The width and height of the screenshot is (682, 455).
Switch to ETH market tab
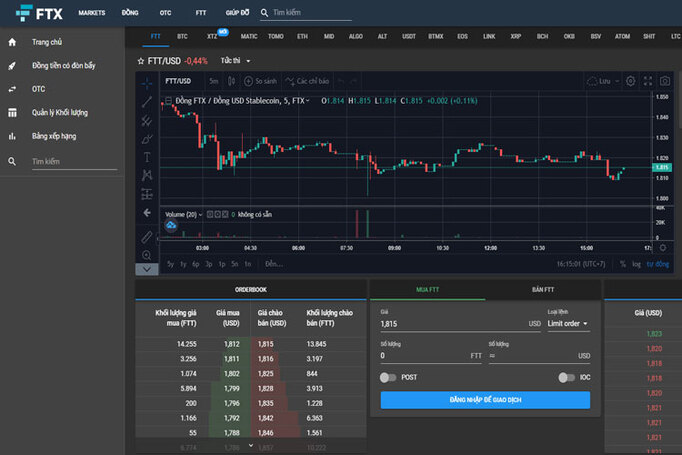pos(302,37)
